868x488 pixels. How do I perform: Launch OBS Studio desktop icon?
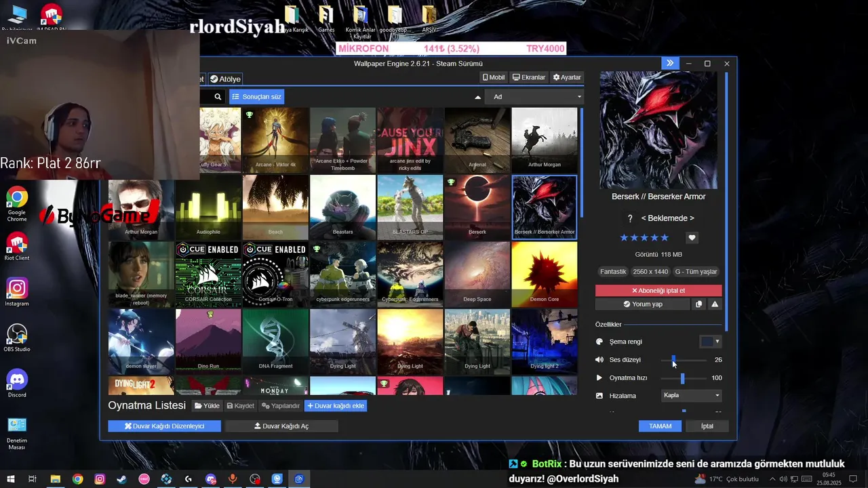click(17, 338)
